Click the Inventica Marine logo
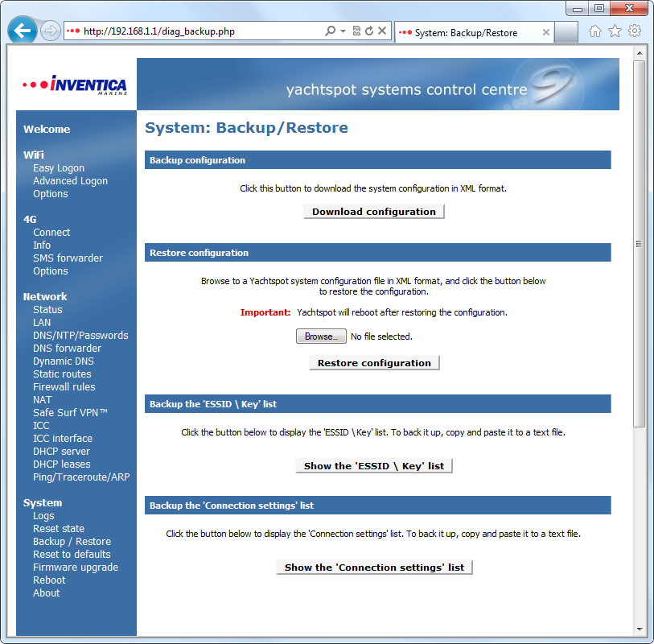The height and width of the screenshot is (644, 654). (x=75, y=85)
